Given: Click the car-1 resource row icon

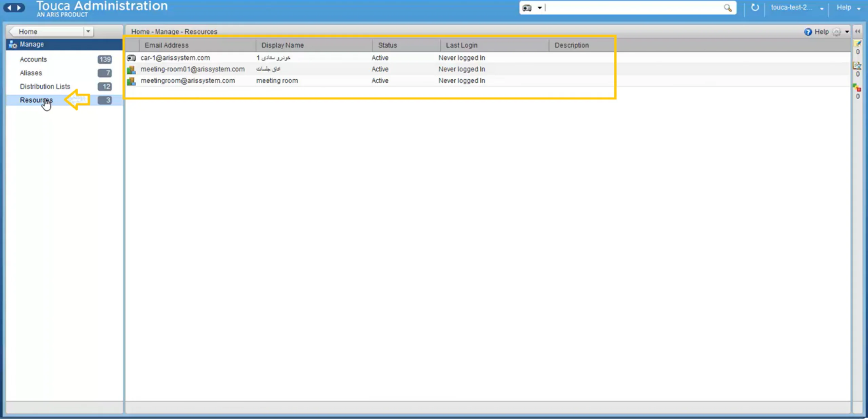Looking at the screenshot, I should click(131, 57).
